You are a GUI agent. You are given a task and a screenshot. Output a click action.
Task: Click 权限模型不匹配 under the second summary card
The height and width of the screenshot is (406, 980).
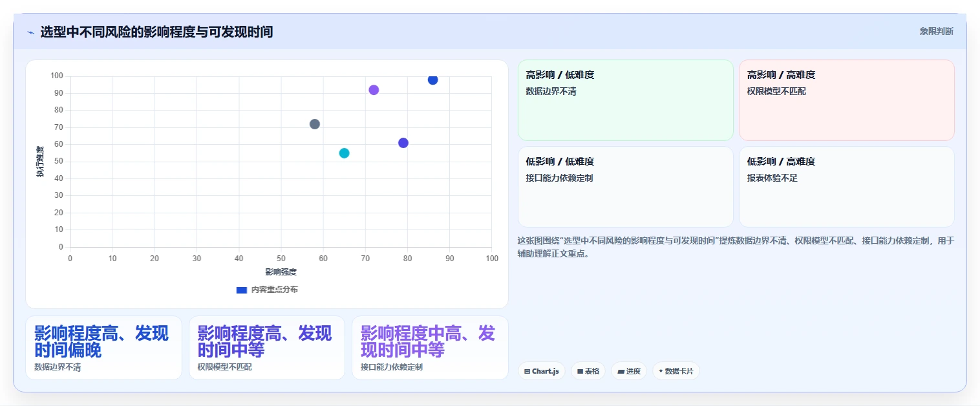pos(225,367)
